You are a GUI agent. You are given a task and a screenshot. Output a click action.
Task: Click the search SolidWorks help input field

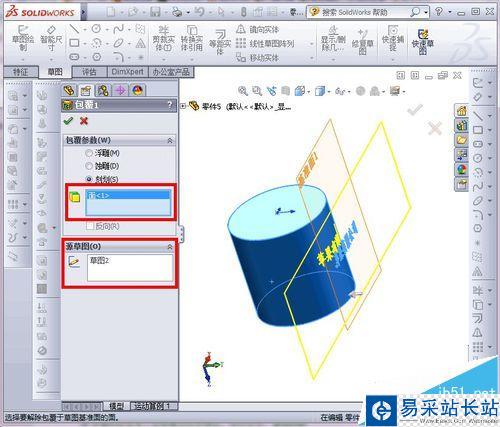click(x=363, y=12)
